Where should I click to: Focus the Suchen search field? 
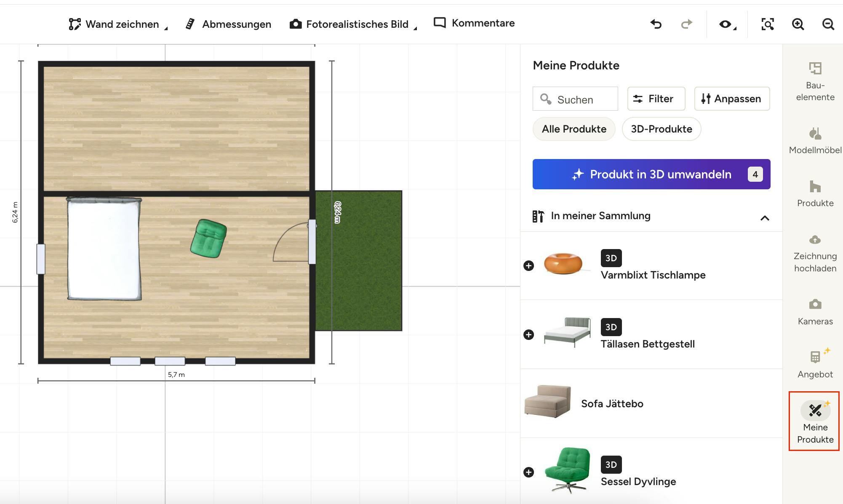(575, 99)
